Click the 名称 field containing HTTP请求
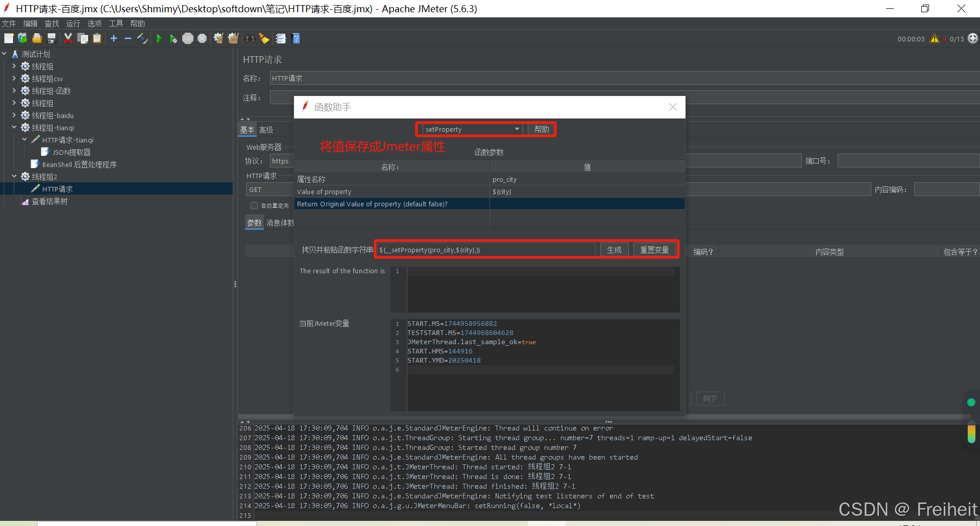This screenshot has height=526, width=980. [624, 78]
